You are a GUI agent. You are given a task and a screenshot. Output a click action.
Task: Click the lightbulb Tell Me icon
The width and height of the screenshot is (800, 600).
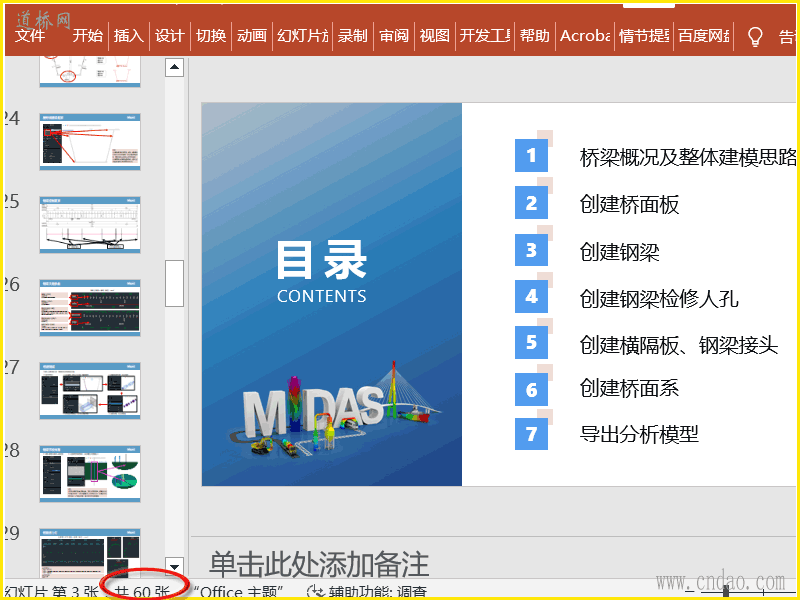pos(755,36)
